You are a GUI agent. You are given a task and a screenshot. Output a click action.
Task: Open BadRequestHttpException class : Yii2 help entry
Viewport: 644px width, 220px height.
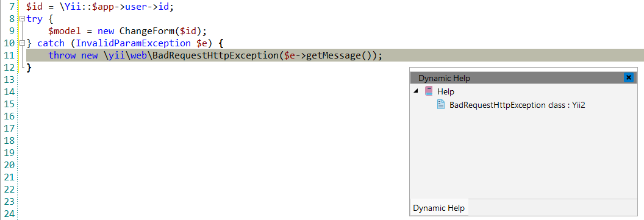517,105
